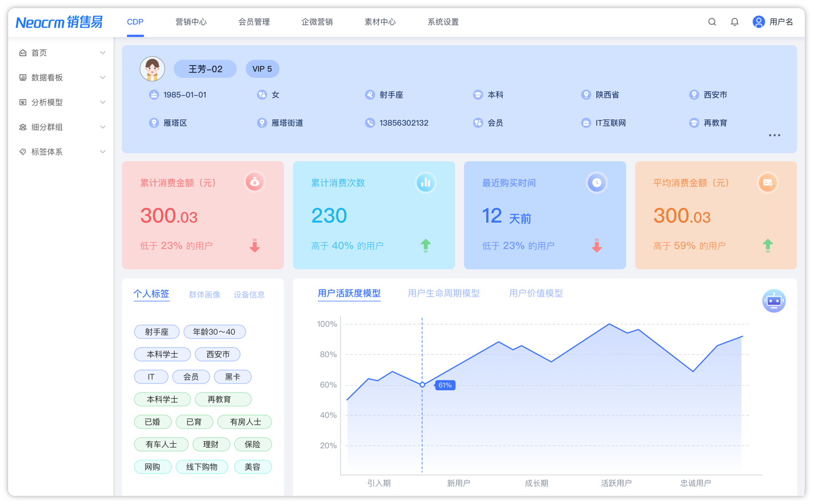
Task: Click the 61% data point marker on chart
Action: [x=422, y=385]
